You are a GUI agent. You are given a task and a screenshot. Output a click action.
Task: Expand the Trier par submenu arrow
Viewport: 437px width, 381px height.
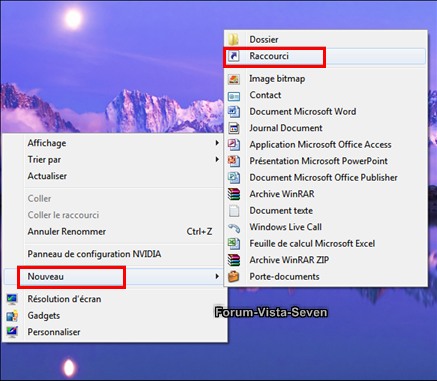tap(217, 160)
